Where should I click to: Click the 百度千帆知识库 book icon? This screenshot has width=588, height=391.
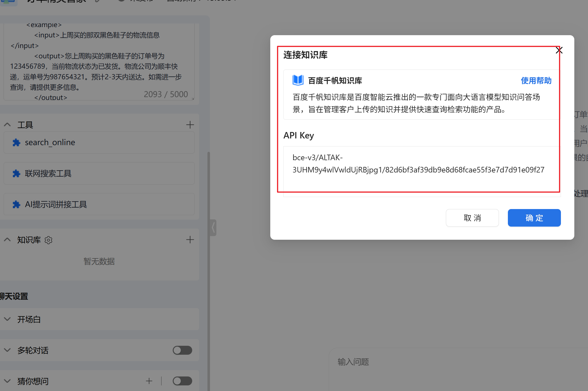[x=298, y=80]
